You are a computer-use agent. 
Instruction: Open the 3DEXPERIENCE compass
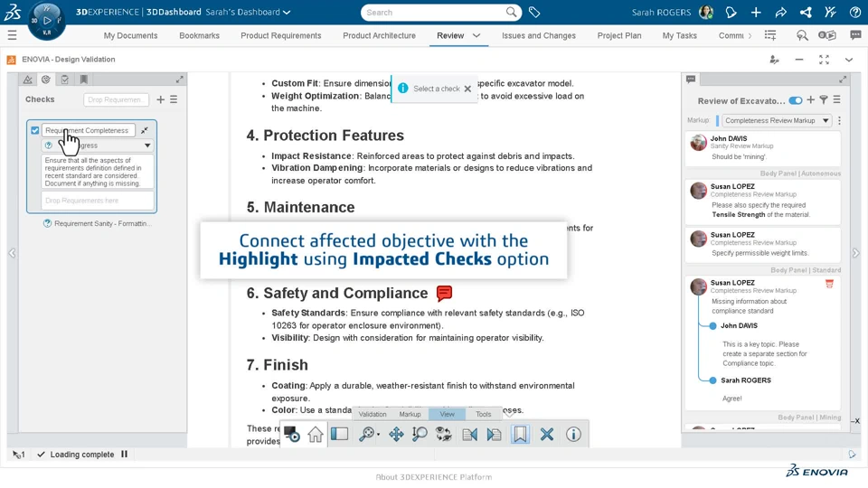pos(46,21)
